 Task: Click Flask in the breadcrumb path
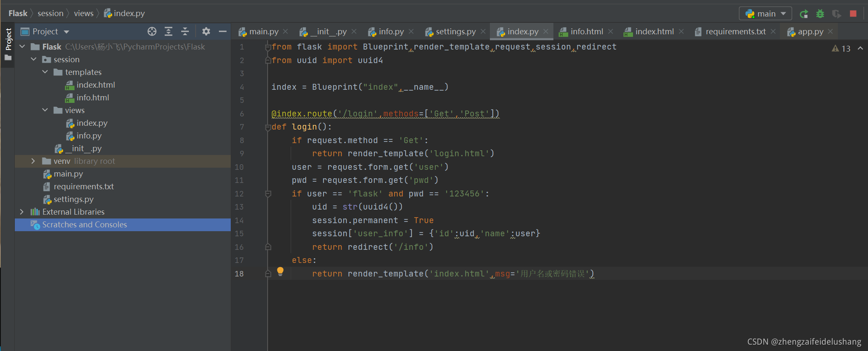(x=18, y=13)
